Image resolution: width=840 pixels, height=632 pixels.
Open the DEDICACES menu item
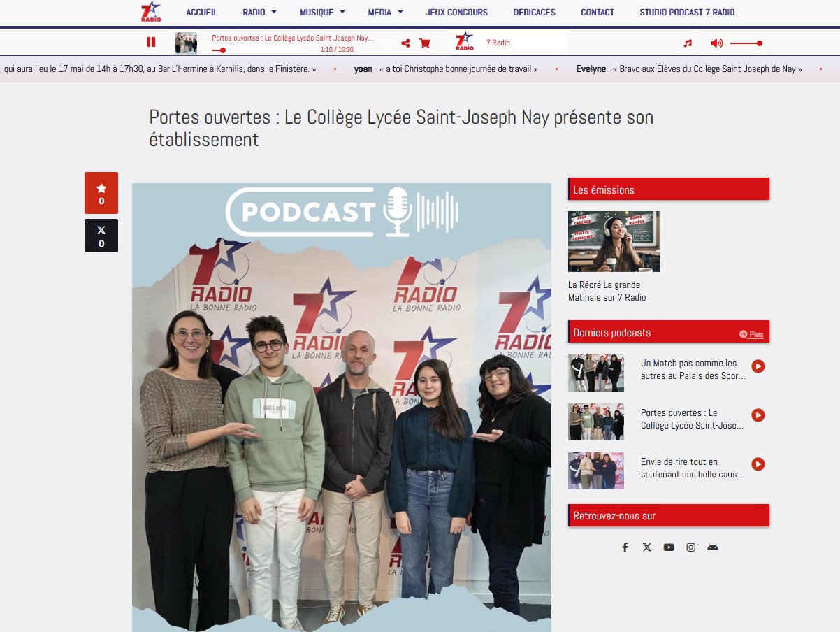pos(534,12)
